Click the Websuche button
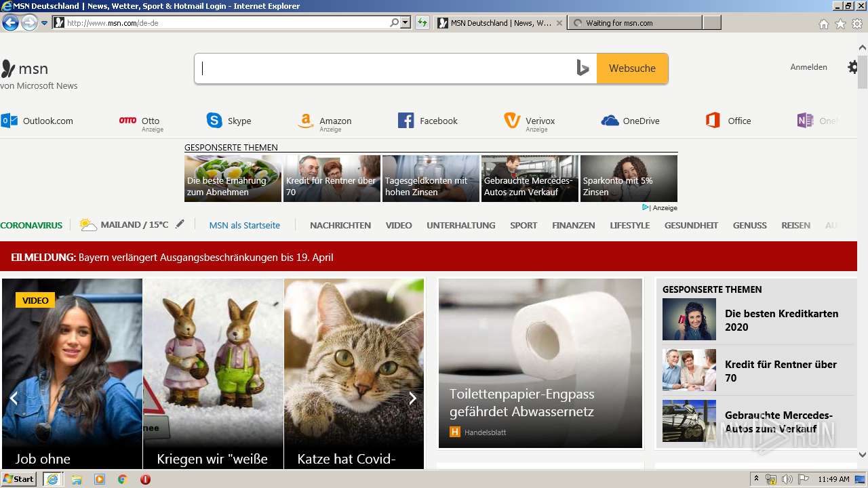 pyautogui.click(x=632, y=68)
